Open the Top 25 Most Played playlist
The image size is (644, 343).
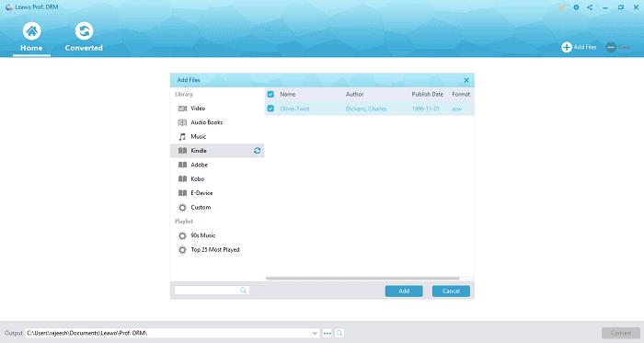(217, 249)
